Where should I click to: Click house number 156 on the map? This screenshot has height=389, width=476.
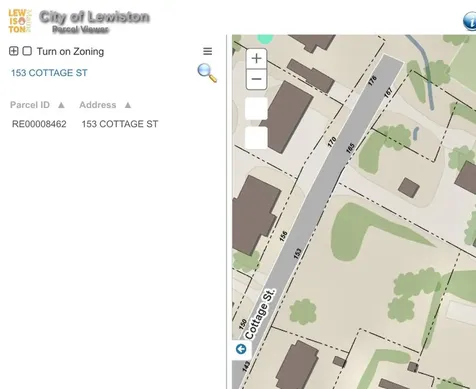(283, 236)
